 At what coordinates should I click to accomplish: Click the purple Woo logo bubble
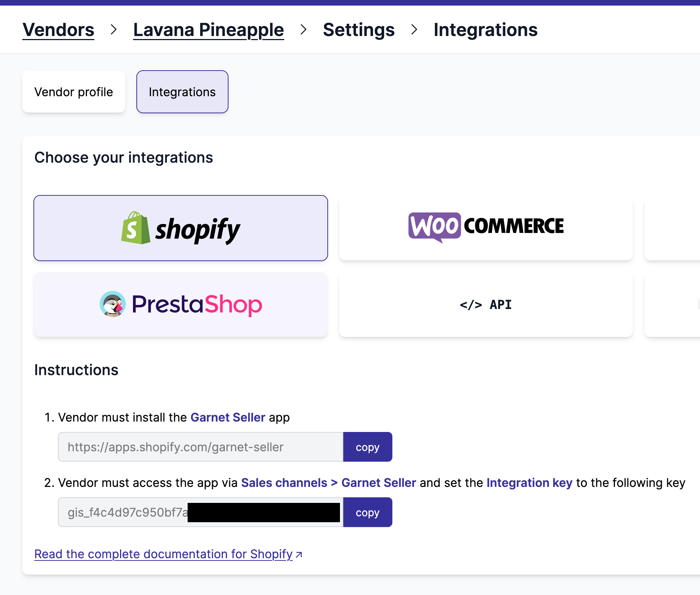pos(434,227)
